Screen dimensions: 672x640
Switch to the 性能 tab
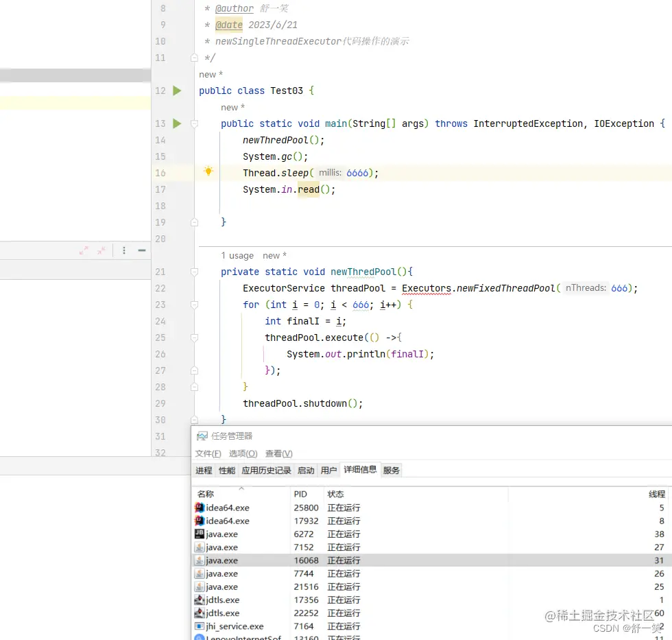(227, 471)
